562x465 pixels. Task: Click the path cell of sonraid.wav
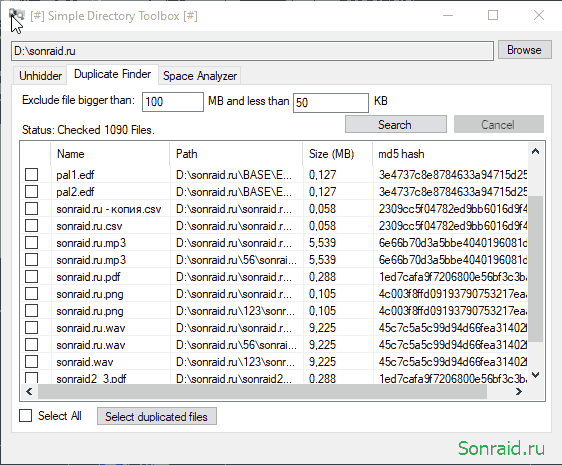(235, 362)
